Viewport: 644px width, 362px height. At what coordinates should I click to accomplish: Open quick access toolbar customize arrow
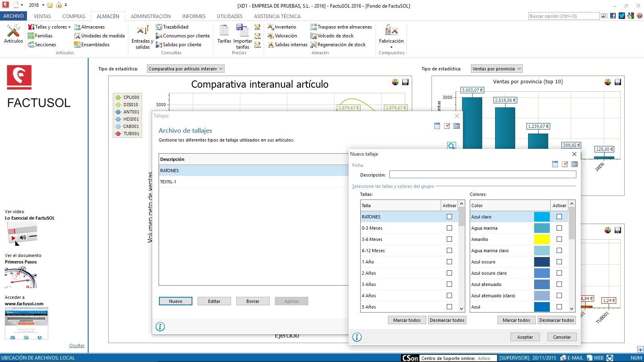66,5
